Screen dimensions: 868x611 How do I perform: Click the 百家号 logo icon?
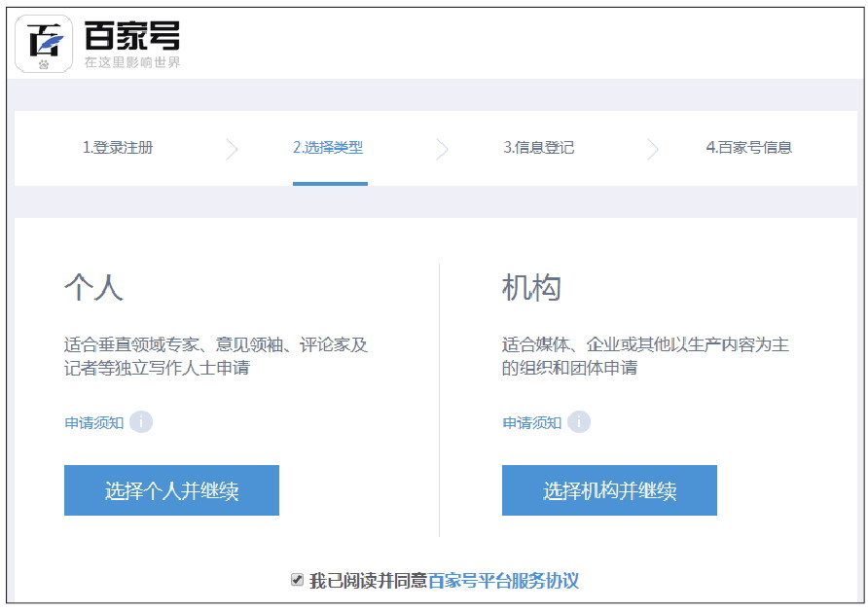point(43,43)
